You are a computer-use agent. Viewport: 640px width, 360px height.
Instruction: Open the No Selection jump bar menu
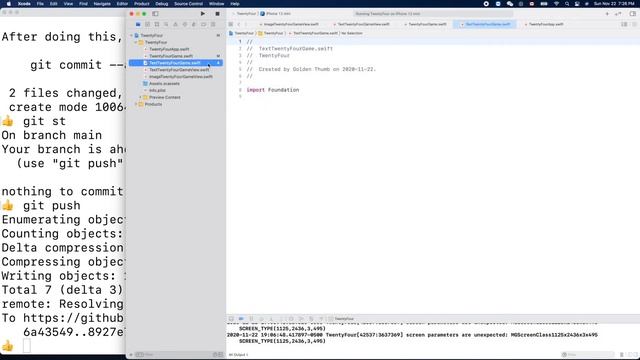(x=351, y=33)
